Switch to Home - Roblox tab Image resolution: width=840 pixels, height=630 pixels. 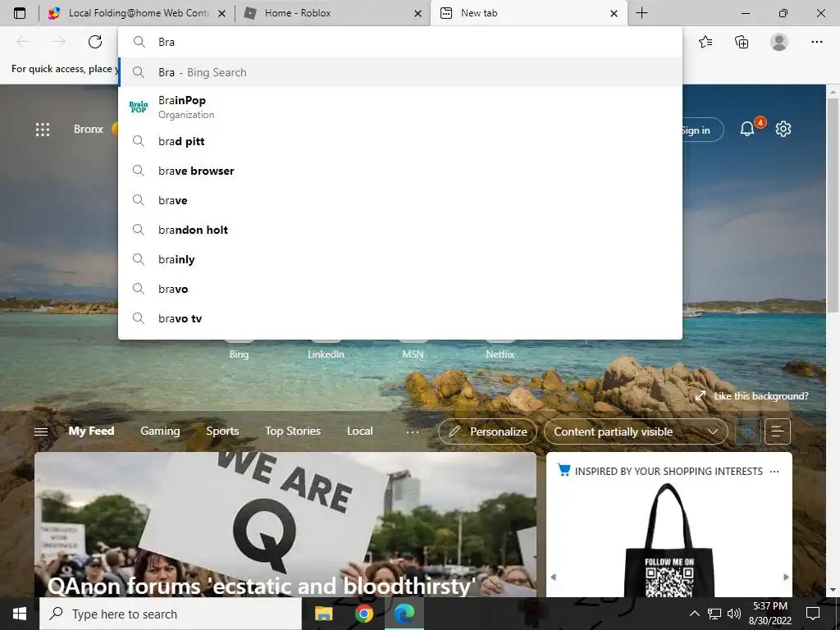point(332,13)
